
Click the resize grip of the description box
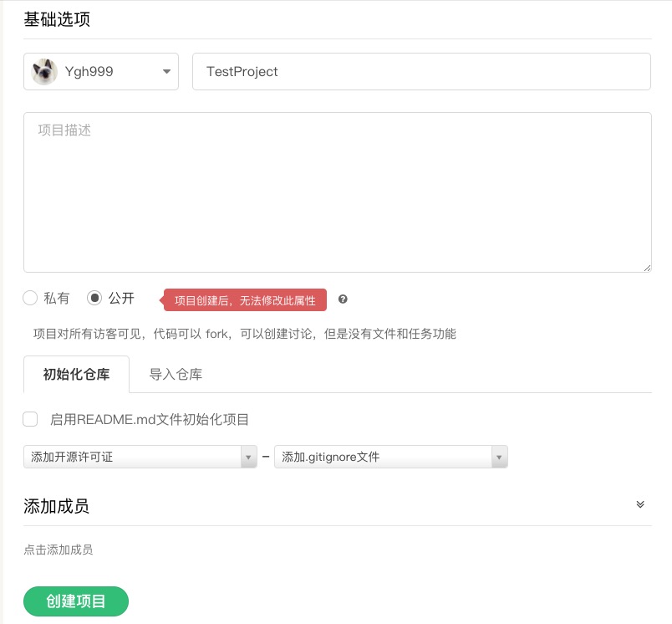(646, 267)
